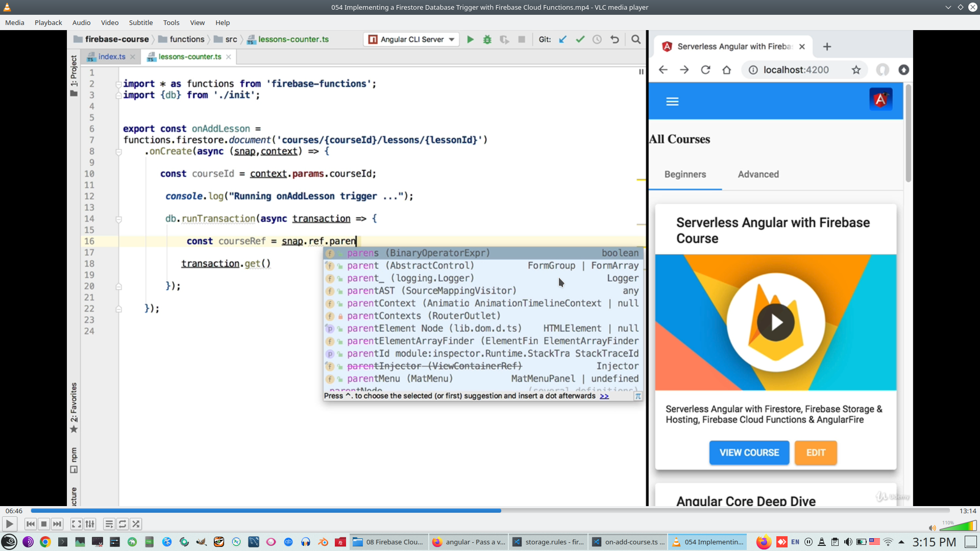Enable random playback in VLC
The height and width of the screenshot is (551, 980).
(136, 524)
